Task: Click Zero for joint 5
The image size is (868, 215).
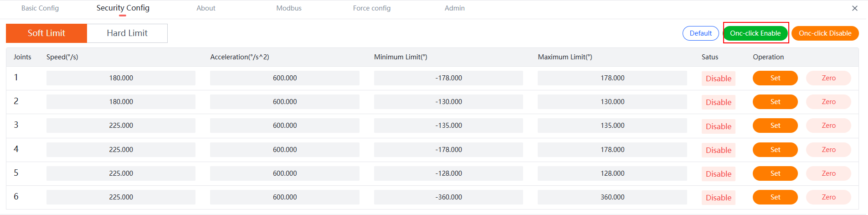Action: [828, 173]
